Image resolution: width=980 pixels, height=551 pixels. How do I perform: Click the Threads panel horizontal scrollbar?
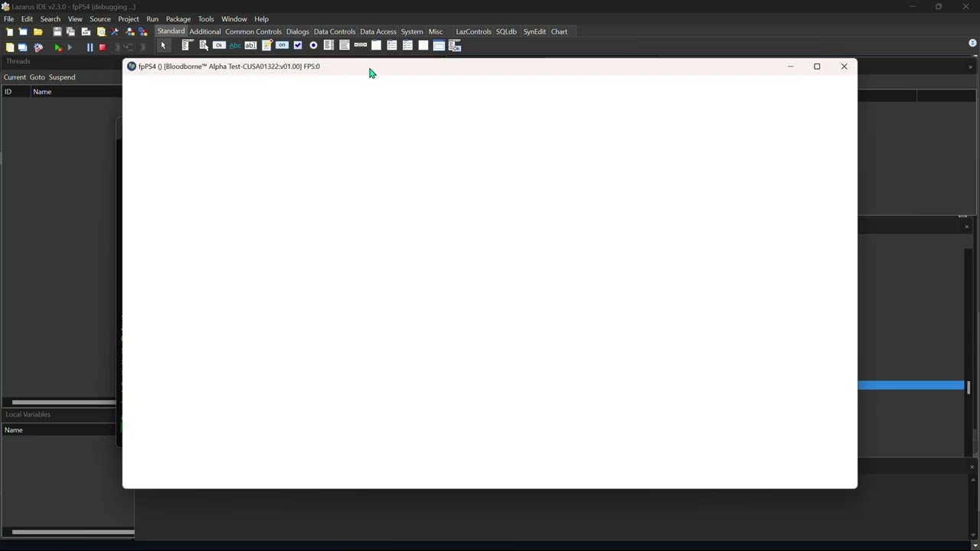(x=64, y=403)
